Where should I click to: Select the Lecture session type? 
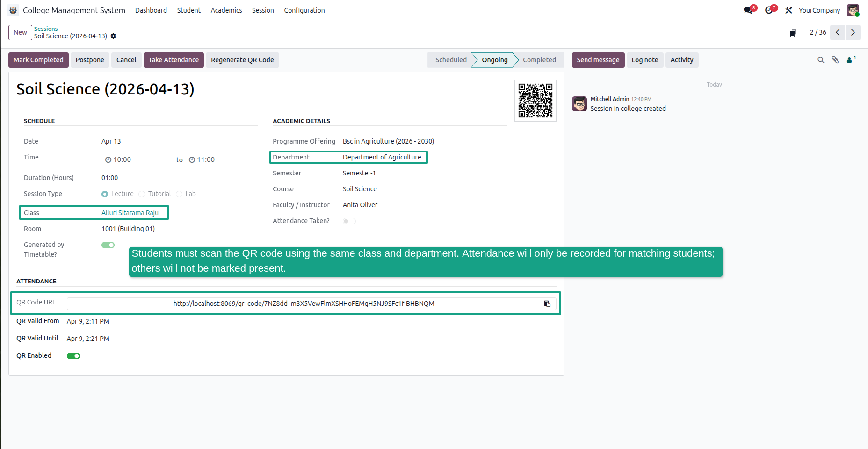pos(105,194)
